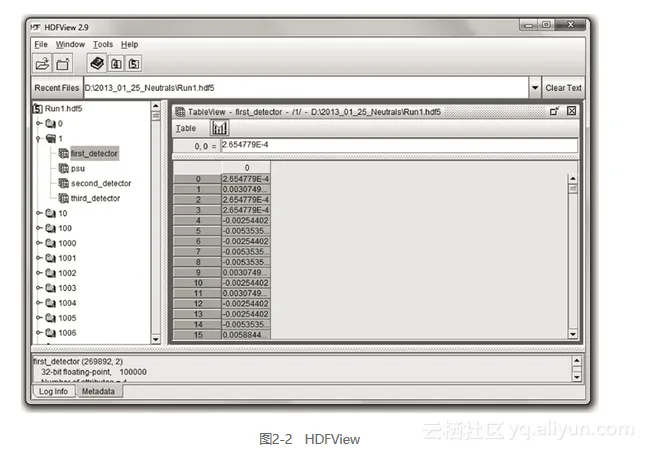Expand group 0 in the tree
The width and height of the screenshot is (645, 451).
39,123
